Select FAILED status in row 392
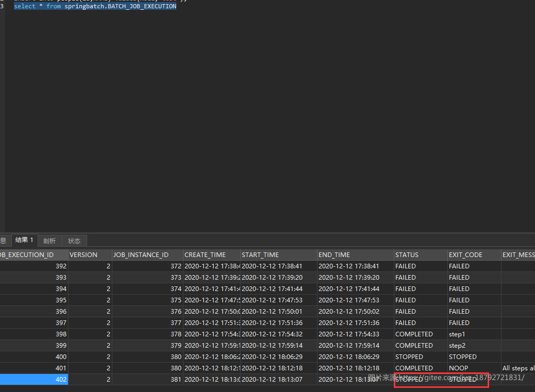This screenshot has height=392, width=535. 421,266
